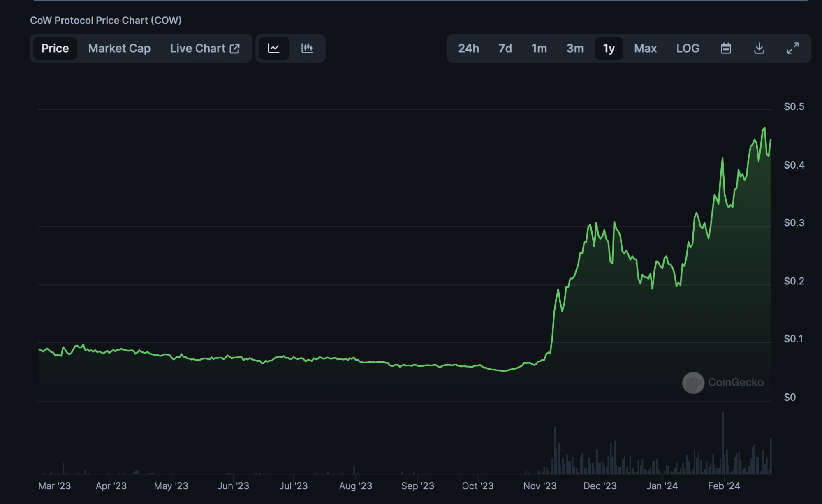Switch to the Market Cap tab
Image resolution: width=822 pixels, height=504 pixels.
click(119, 49)
